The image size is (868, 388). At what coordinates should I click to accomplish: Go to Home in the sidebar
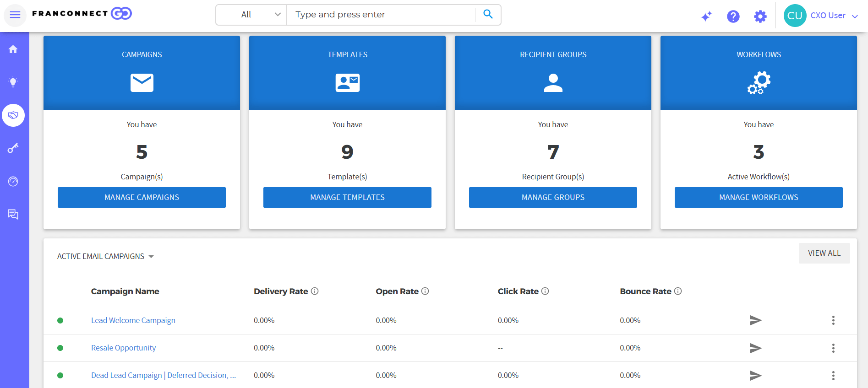[13, 49]
